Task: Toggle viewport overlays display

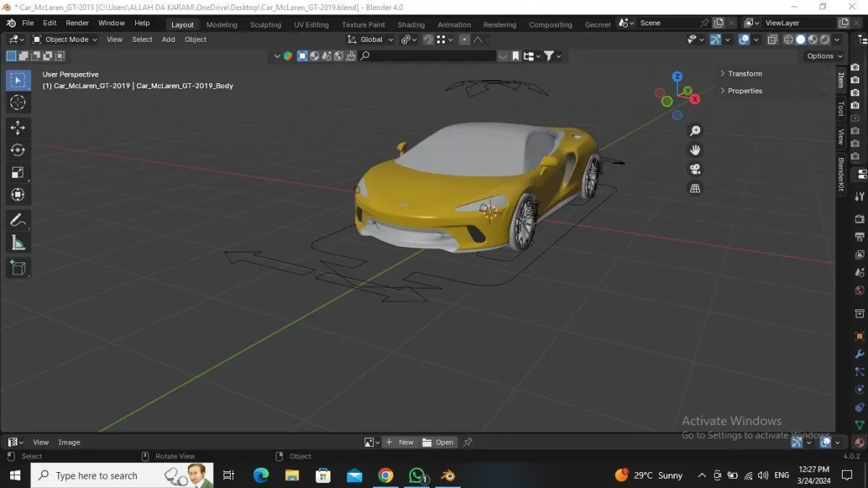Action: (744, 40)
